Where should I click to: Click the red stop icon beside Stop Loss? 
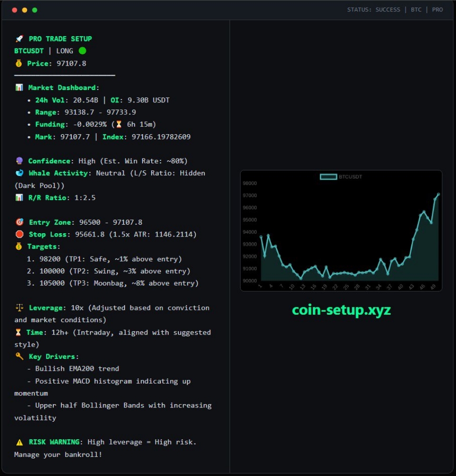point(19,234)
